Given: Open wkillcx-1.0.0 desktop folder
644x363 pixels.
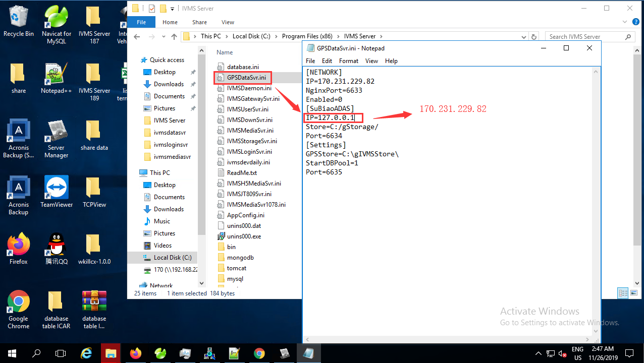Looking at the screenshot, I should (x=94, y=249).
